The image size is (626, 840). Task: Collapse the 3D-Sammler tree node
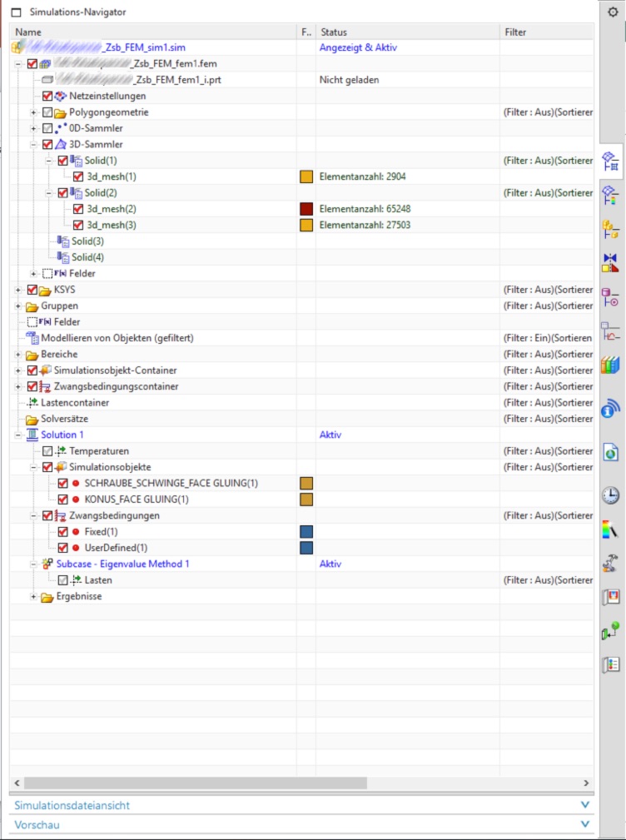tap(34, 144)
